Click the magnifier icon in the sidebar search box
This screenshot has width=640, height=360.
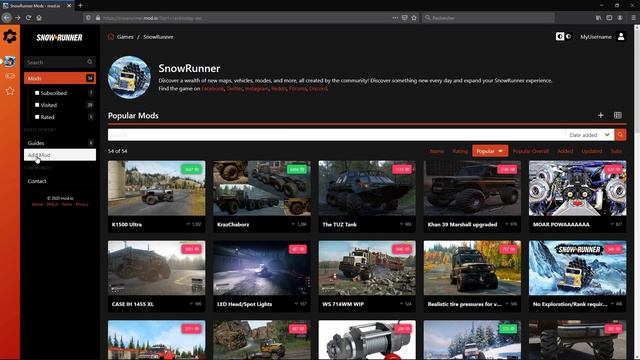(x=90, y=62)
